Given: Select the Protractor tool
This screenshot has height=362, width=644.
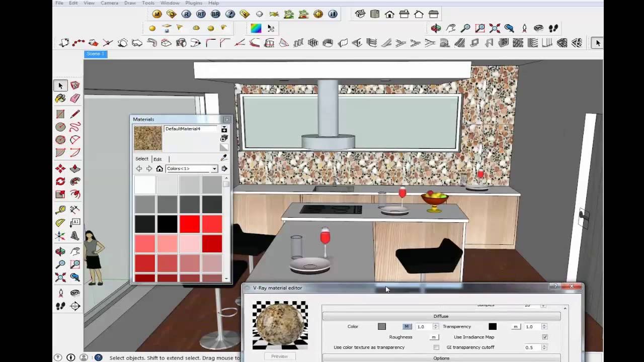Looking at the screenshot, I should click(x=60, y=223).
